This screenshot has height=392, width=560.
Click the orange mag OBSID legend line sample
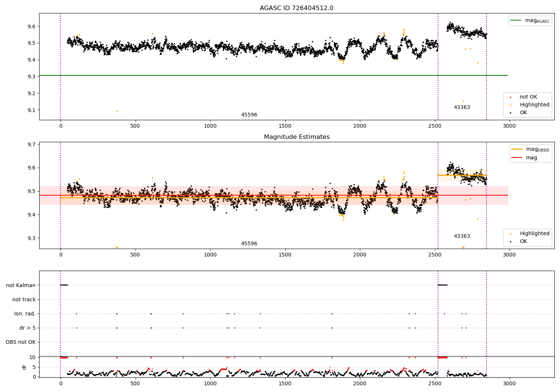517,149
